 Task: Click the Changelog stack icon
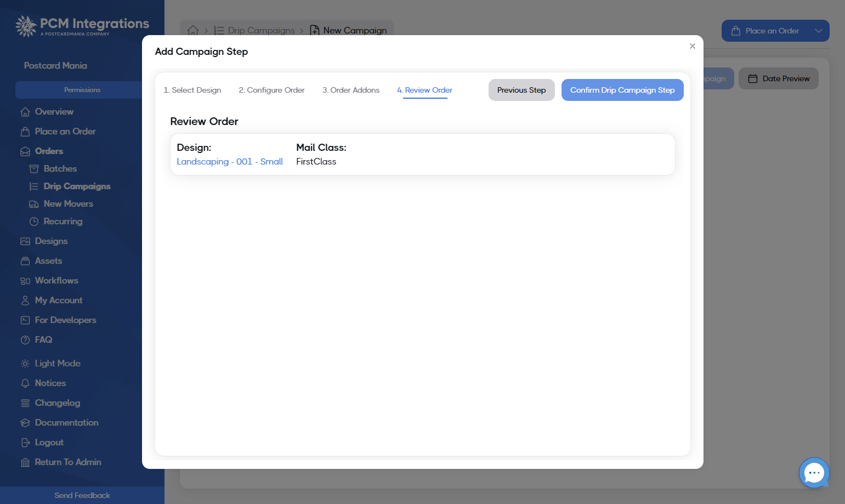tap(25, 403)
